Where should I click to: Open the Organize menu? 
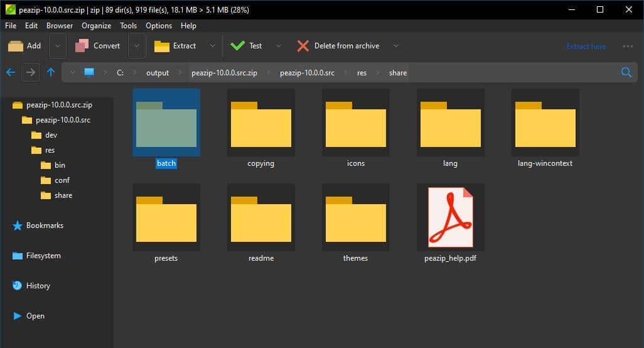(96, 26)
